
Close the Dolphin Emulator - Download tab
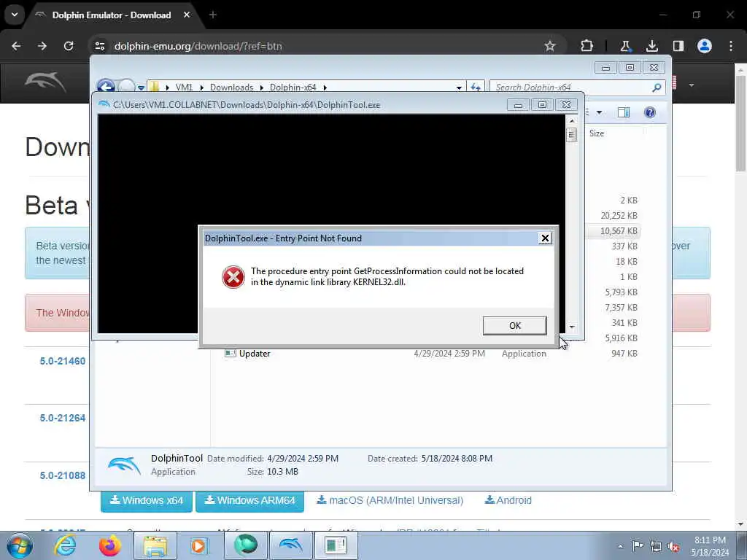[187, 15]
